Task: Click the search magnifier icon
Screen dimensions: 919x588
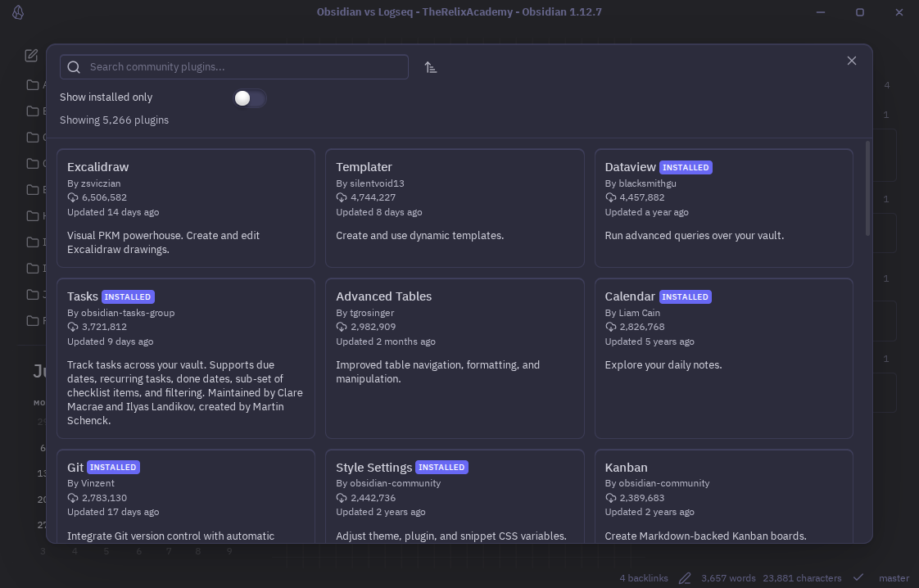Action: (74, 67)
